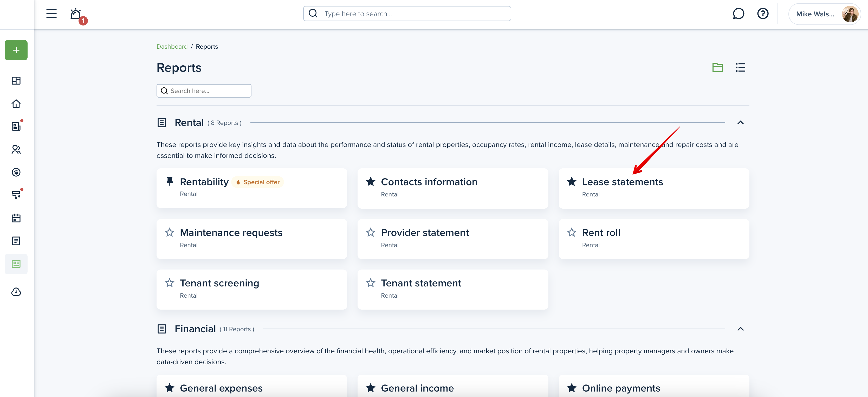Viewport: 868px width, 397px height.
Task: Open the documents page icon in sidebar
Action: [16, 241]
